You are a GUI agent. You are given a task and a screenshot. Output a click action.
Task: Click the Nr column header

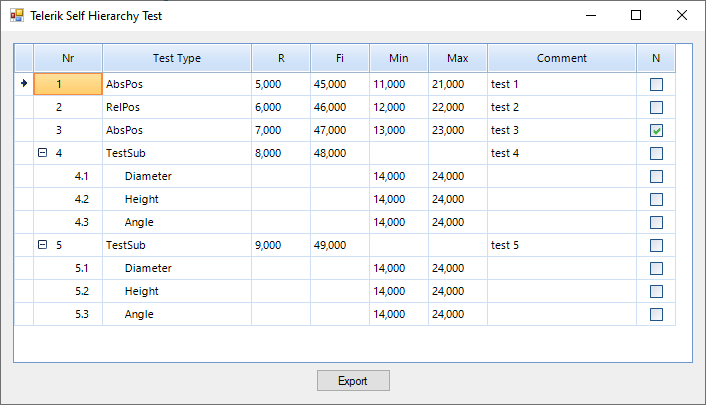68,58
